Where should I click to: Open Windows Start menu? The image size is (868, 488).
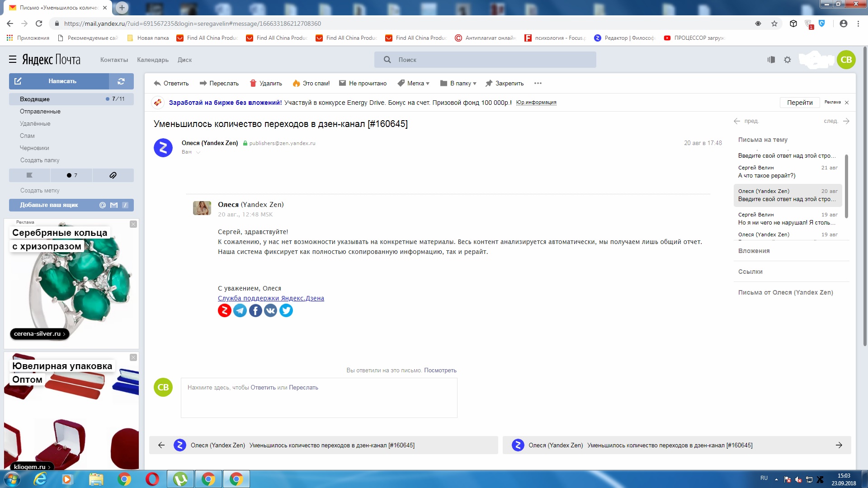tap(12, 479)
